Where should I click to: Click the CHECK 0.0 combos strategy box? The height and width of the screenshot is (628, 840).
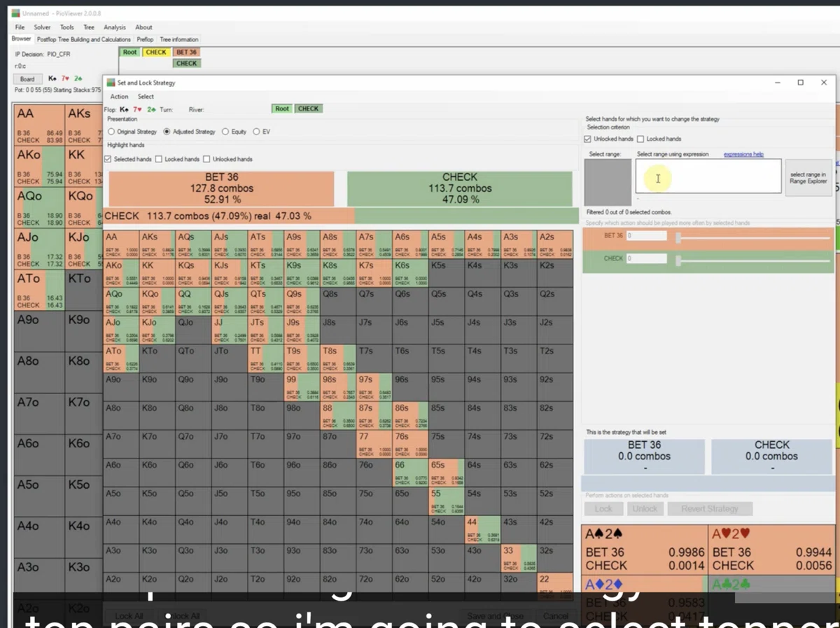tap(771, 456)
